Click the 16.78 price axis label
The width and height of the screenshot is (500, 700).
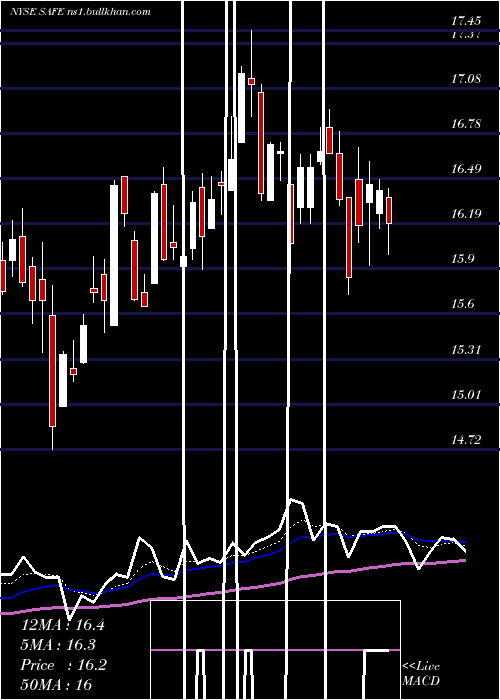click(466, 124)
